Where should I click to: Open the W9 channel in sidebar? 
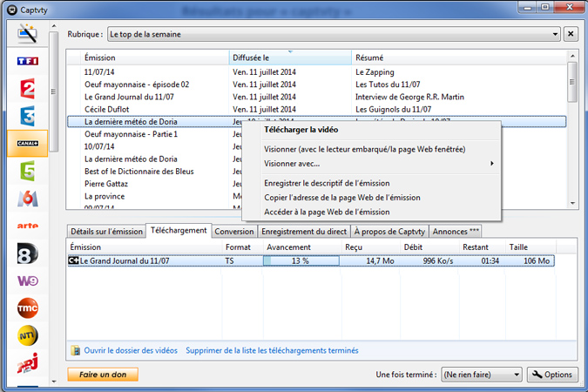coord(27,280)
